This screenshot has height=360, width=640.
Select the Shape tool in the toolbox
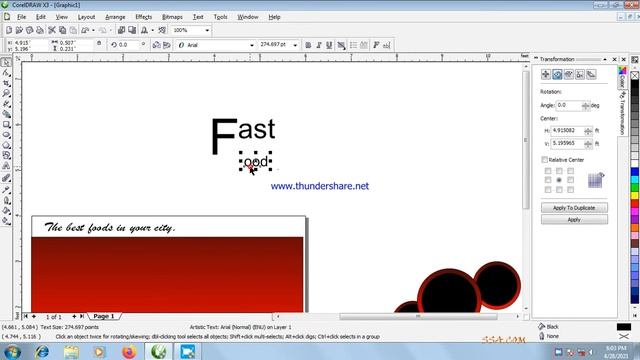pyautogui.click(x=6, y=73)
